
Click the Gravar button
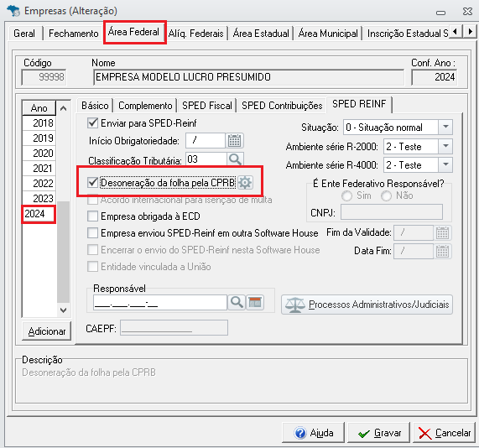(x=378, y=432)
